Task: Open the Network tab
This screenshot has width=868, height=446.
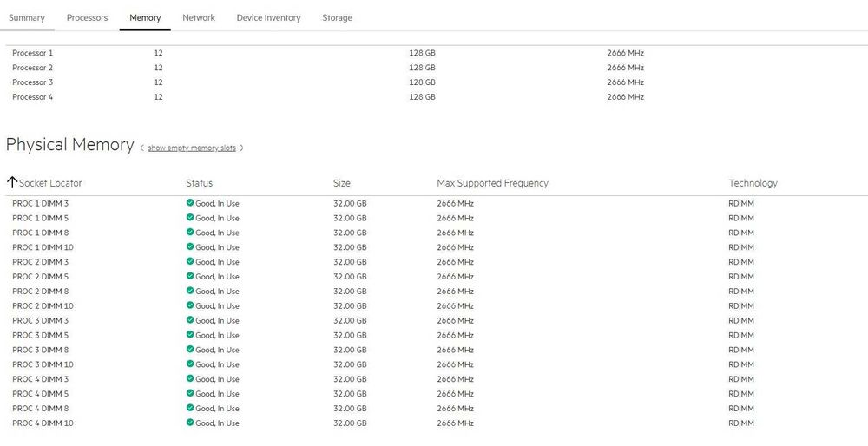Action: click(x=199, y=17)
